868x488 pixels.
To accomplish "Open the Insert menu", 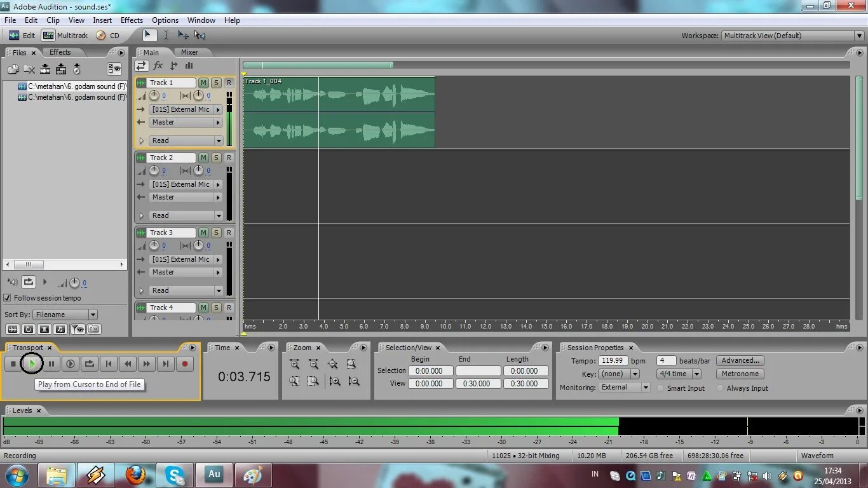I will [x=102, y=20].
